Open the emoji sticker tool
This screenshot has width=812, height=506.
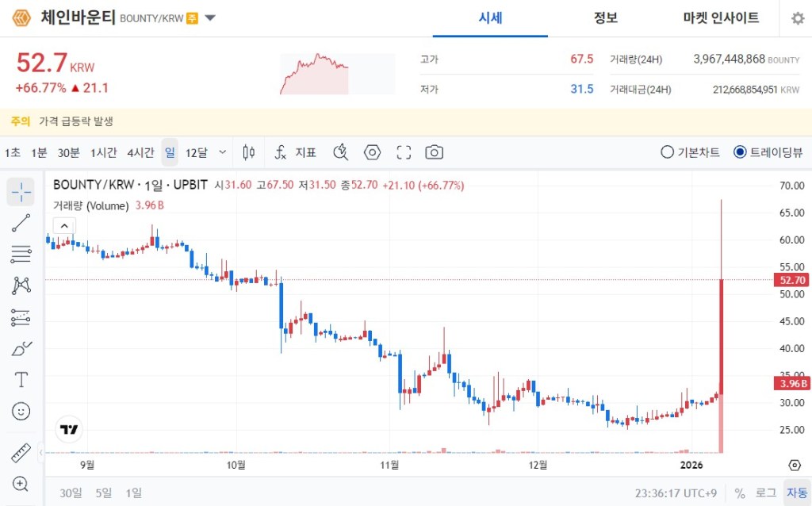click(20, 411)
